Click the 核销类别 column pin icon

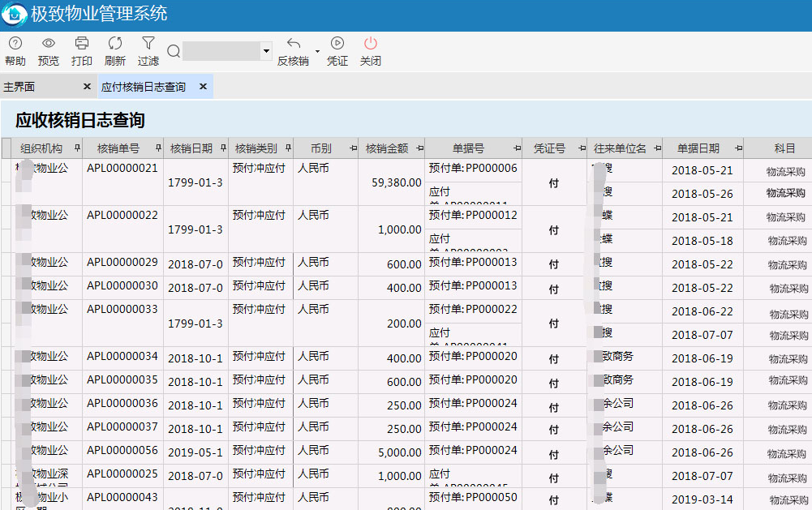click(x=288, y=148)
